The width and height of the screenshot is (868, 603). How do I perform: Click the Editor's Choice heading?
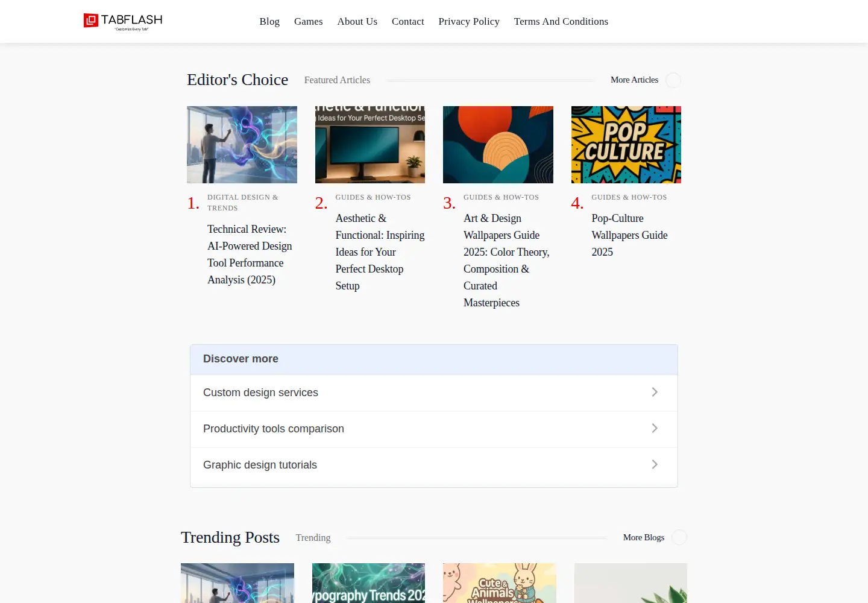(237, 80)
